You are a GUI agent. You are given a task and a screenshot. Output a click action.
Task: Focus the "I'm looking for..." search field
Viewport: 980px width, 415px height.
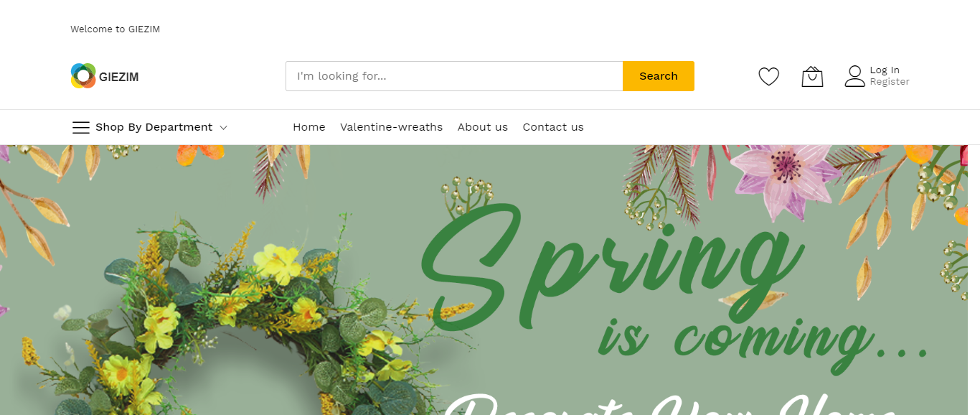tap(454, 76)
